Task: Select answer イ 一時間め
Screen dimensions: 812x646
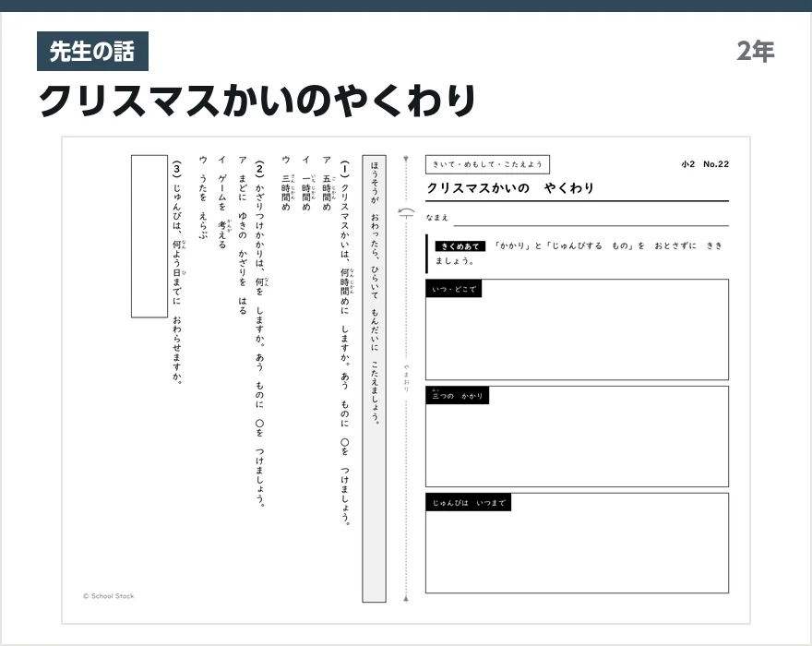Action: pyautogui.click(x=306, y=184)
